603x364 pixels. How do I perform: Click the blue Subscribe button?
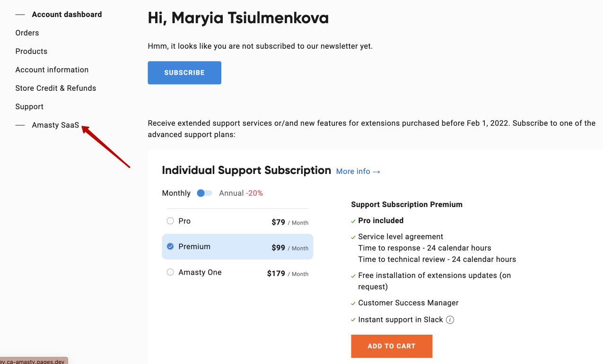click(x=184, y=73)
